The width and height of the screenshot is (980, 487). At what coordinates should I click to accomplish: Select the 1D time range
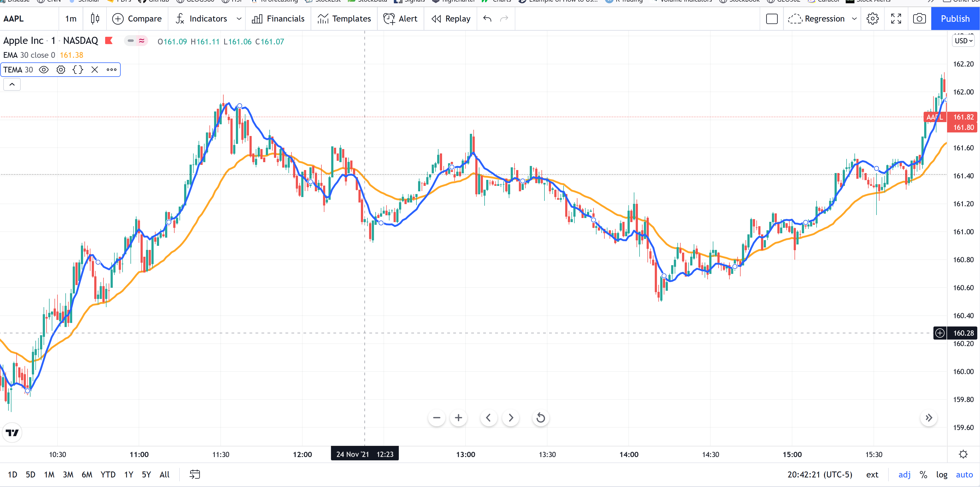(x=13, y=474)
